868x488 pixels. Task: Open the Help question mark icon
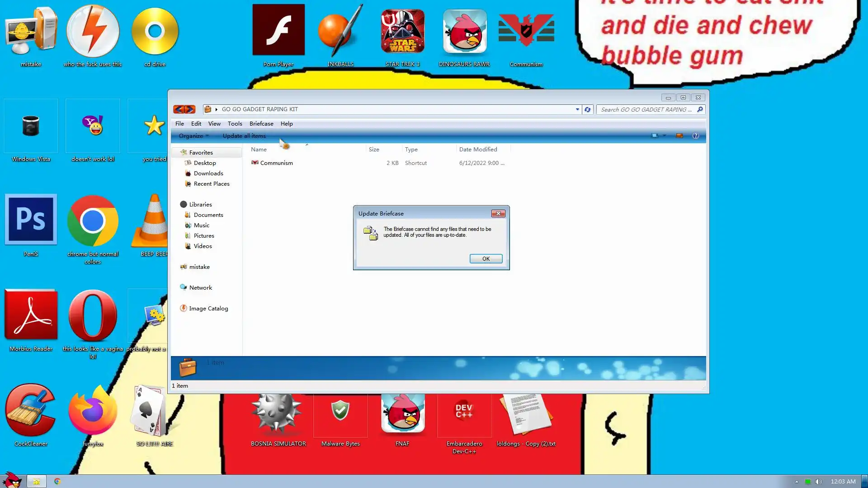pos(696,136)
